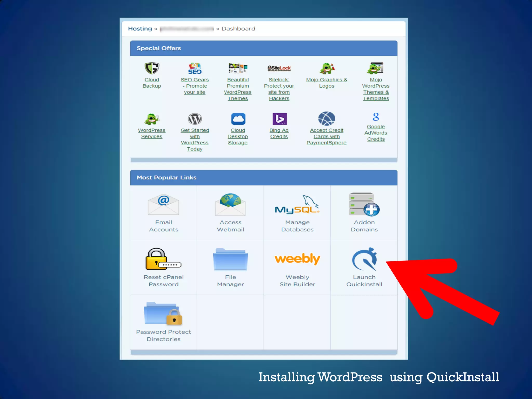The image size is (532, 399).
Task: Open Sitelock Protect your site link
Action: tap(279, 89)
